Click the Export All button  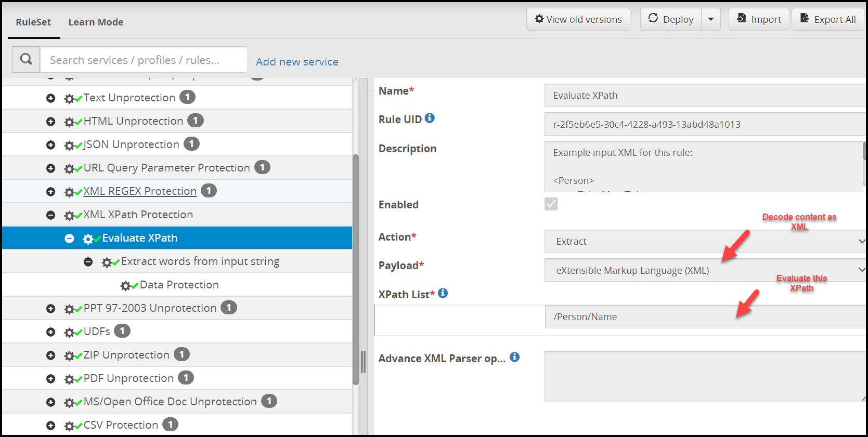pos(827,19)
